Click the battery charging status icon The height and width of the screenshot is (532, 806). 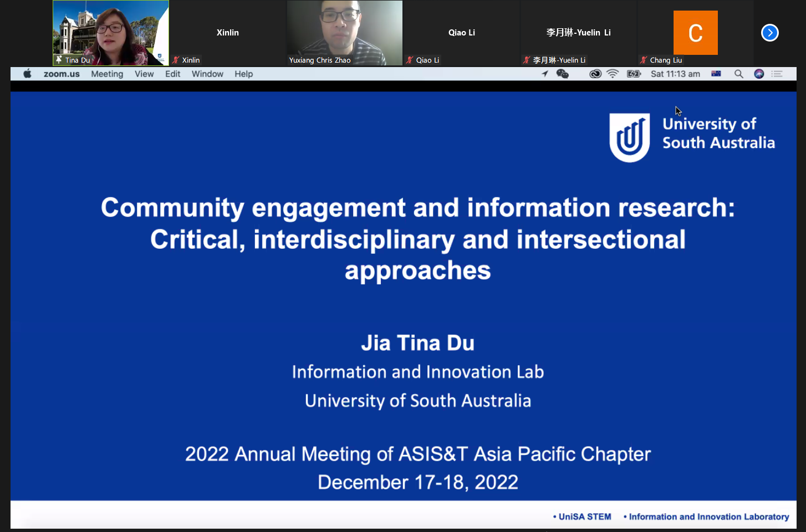tap(634, 74)
